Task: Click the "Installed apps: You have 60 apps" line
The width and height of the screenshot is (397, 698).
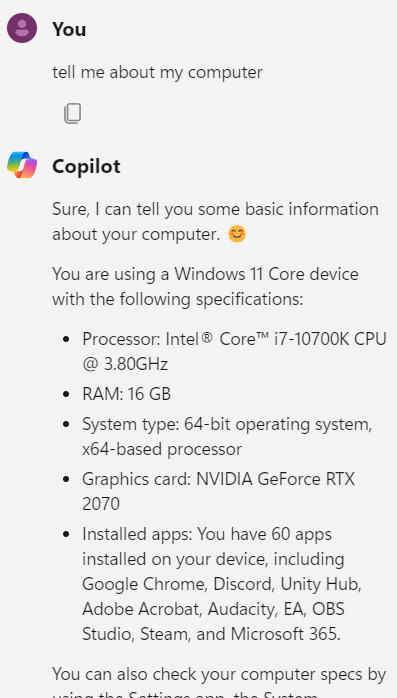Action: click(x=207, y=534)
